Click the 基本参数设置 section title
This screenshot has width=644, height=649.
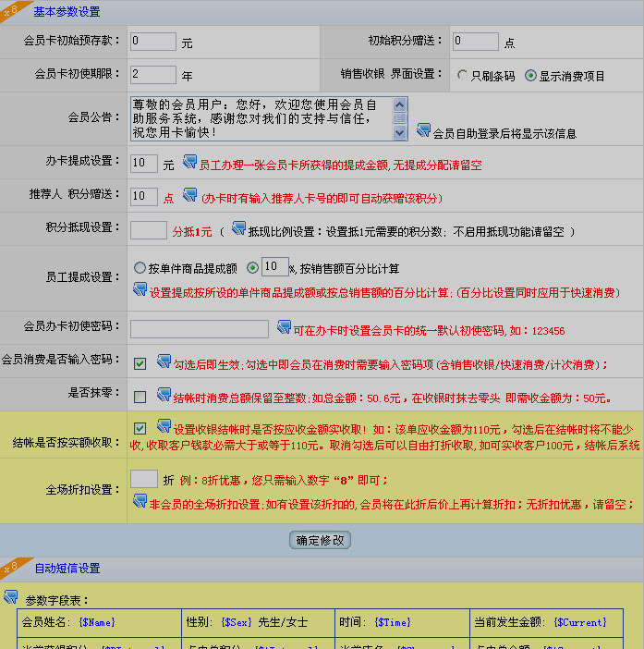67,12
